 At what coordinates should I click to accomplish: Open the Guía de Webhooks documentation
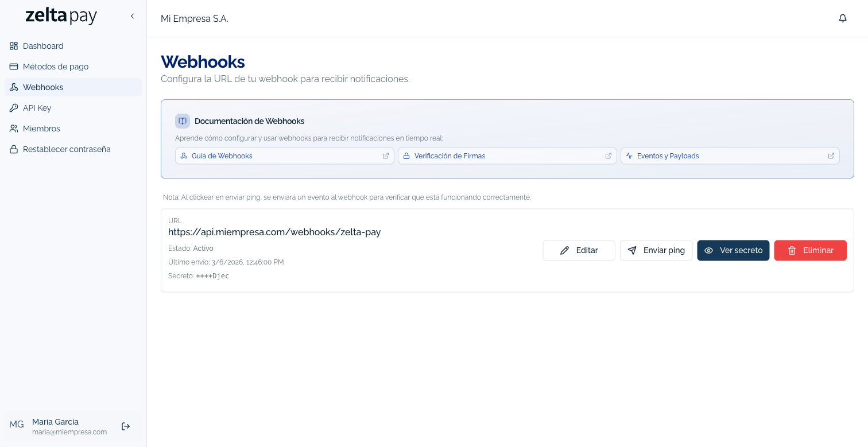[x=222, y=156]
